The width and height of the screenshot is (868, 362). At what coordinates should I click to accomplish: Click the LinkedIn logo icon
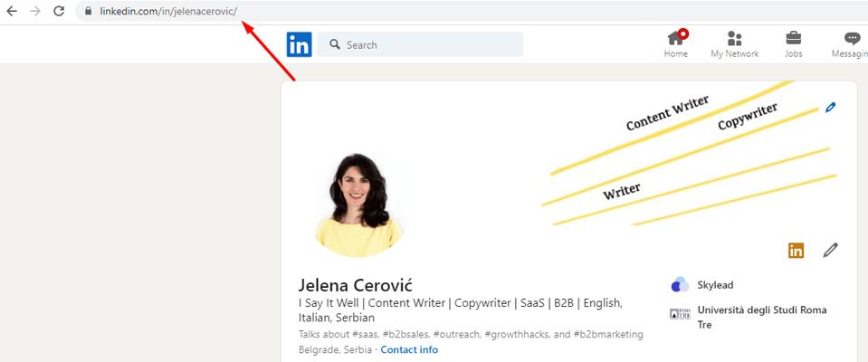[x=299, y=44]
